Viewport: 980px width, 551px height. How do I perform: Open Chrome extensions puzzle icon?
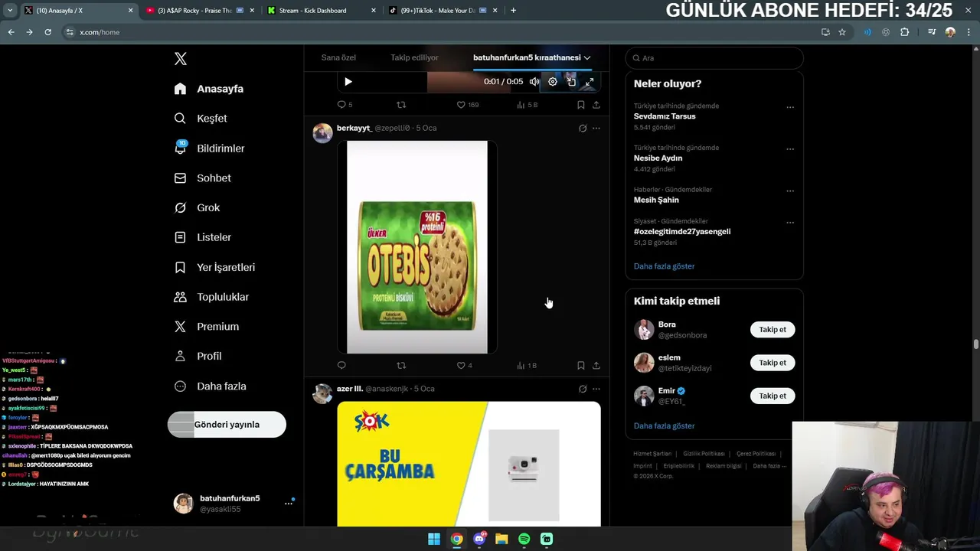(x=905, y=32)
